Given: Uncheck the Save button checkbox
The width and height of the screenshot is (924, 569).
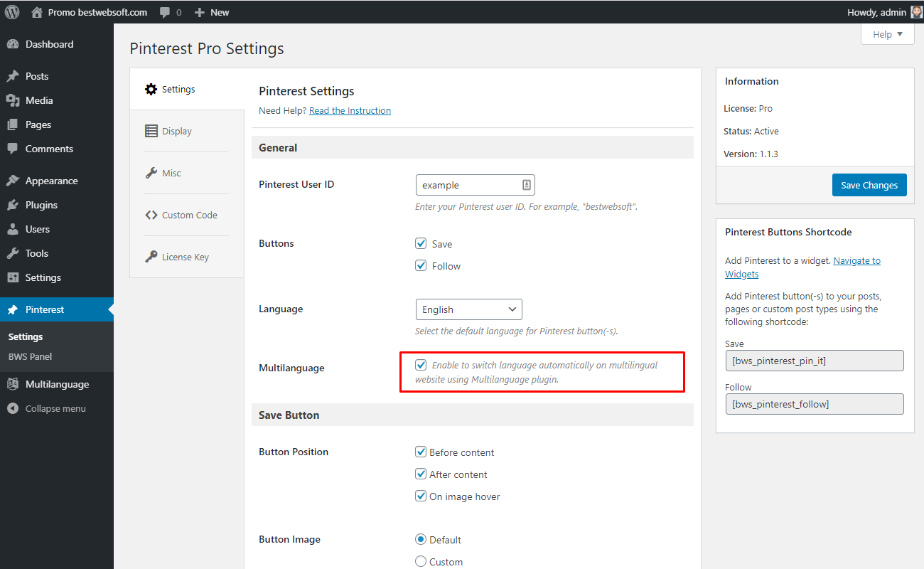Looking at the screenshot, I should click(x=421, y=243).
